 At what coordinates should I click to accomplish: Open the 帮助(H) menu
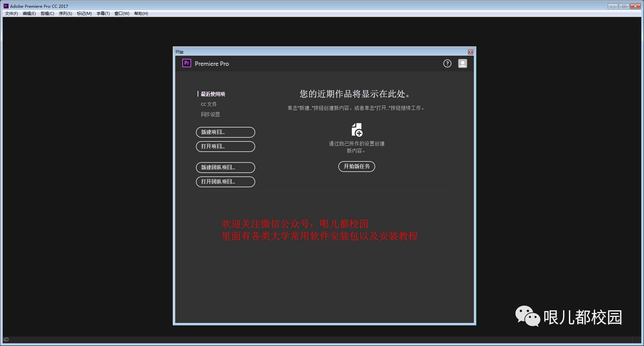141,14
